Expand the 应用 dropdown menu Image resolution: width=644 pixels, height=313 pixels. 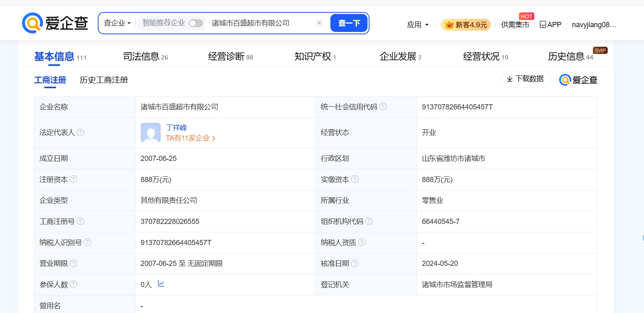(x=417, y=25)
